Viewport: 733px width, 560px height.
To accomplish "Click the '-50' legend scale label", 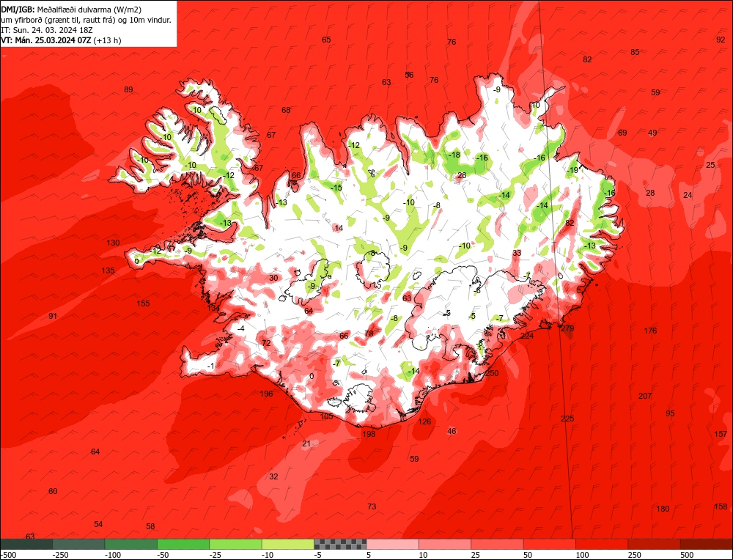I will point(163,556).
